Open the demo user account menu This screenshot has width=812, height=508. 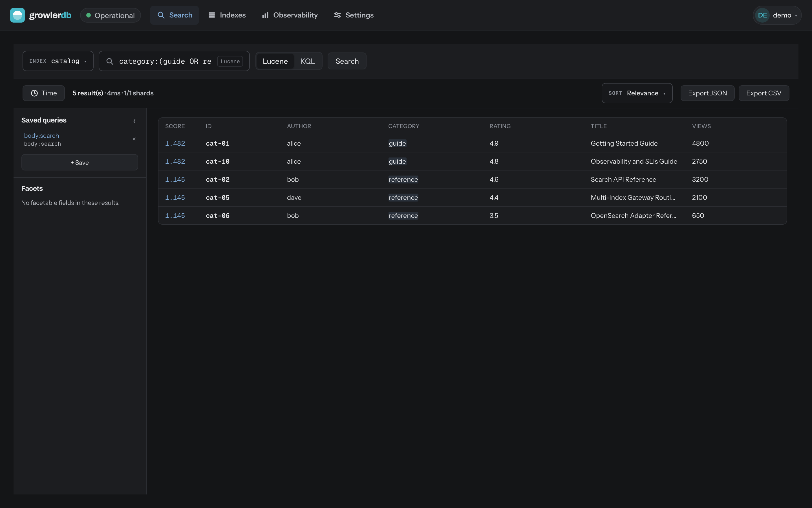777,15
